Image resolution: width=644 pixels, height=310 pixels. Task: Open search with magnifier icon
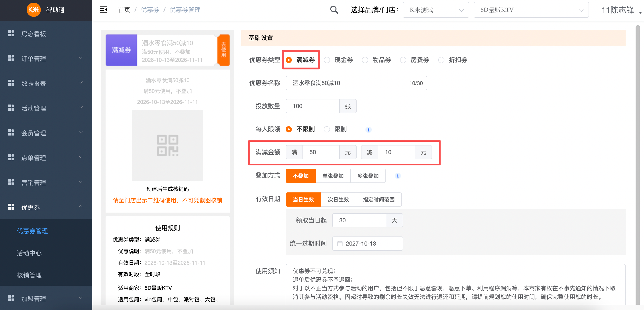click(x=334, y=10)
